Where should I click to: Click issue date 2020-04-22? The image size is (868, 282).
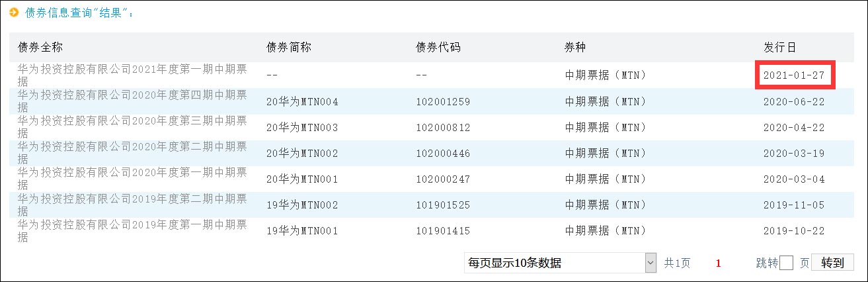(x=794, y=127)
